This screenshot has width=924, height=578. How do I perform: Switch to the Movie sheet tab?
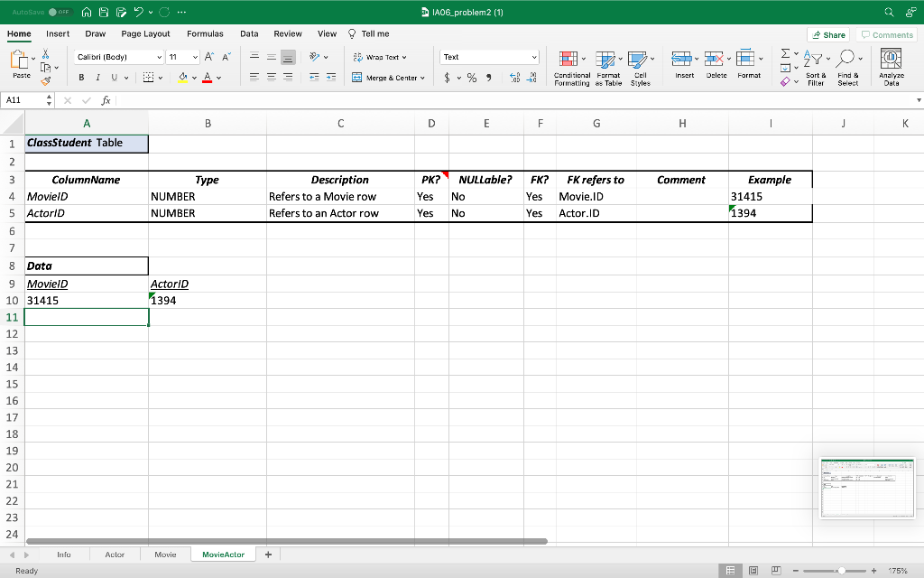pyautogui.click(x=166, y=555)
